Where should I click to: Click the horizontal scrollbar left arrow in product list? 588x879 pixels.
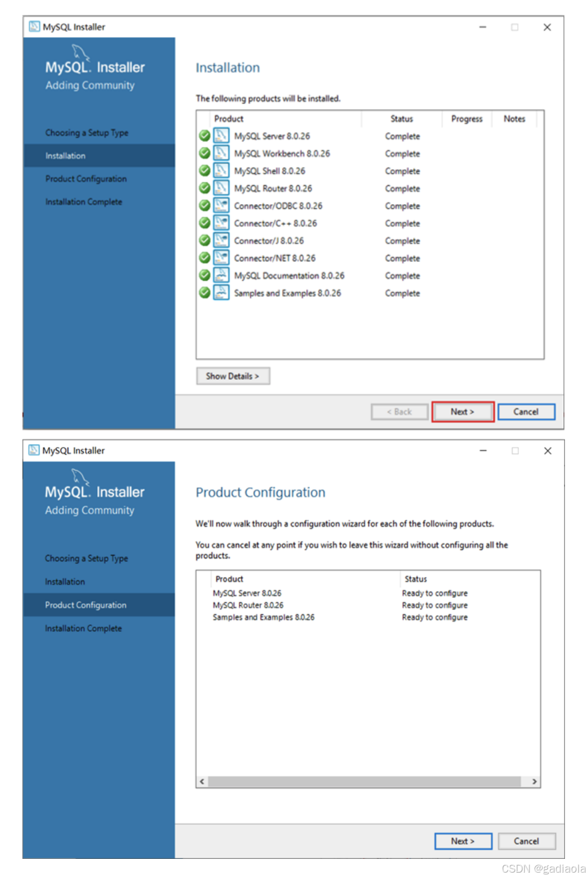click(202, 782)
